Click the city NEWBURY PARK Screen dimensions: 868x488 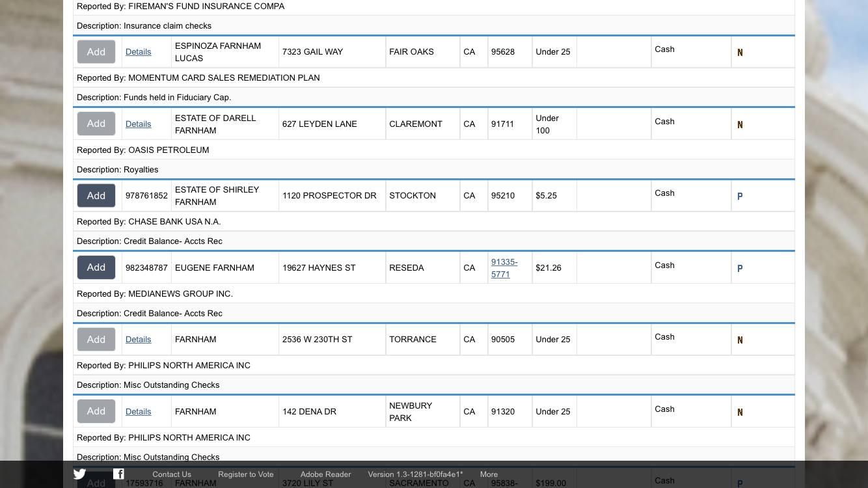click(x=411, y=412)
